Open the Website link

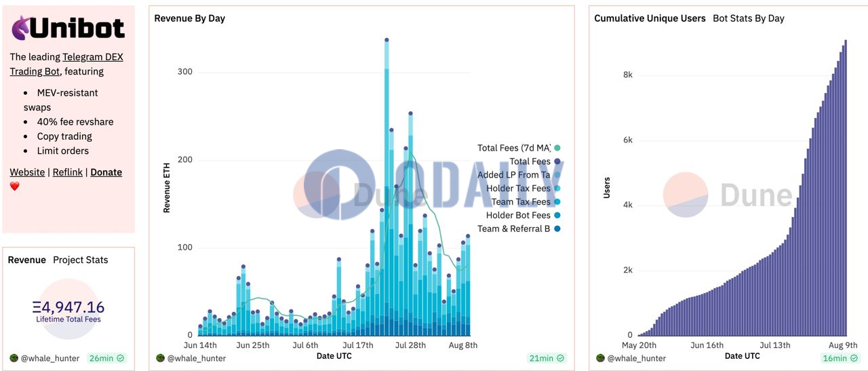tap(27, 172)
